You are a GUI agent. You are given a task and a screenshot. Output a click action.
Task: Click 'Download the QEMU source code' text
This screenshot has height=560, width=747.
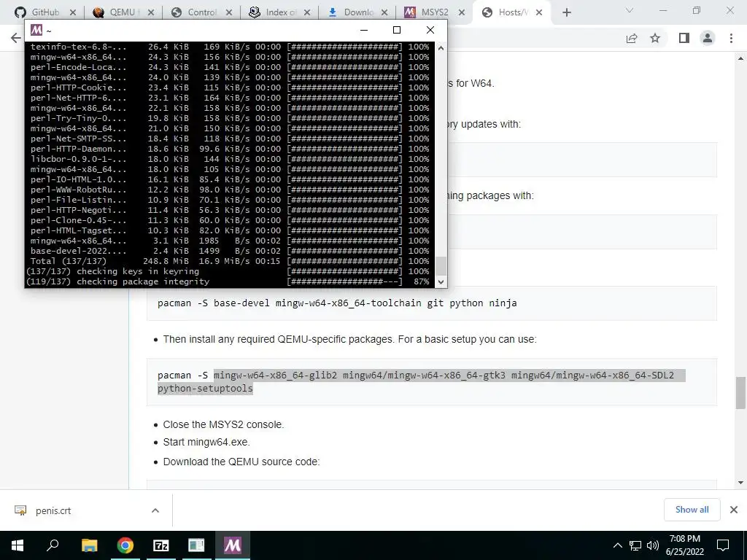pyautogui.click(x=241, y=462)
